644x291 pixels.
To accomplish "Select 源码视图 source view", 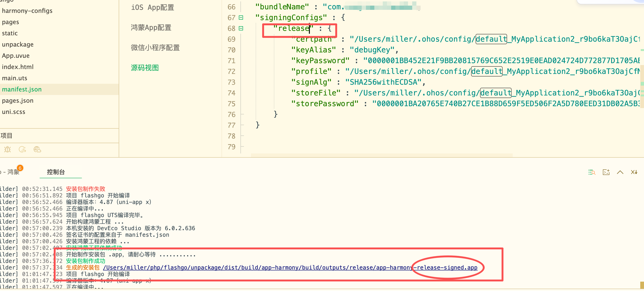I will coord(145,68).
